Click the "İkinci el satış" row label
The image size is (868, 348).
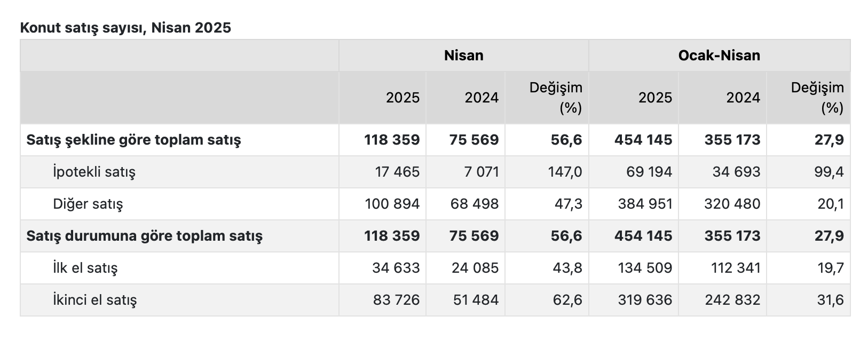coord(94,300)
